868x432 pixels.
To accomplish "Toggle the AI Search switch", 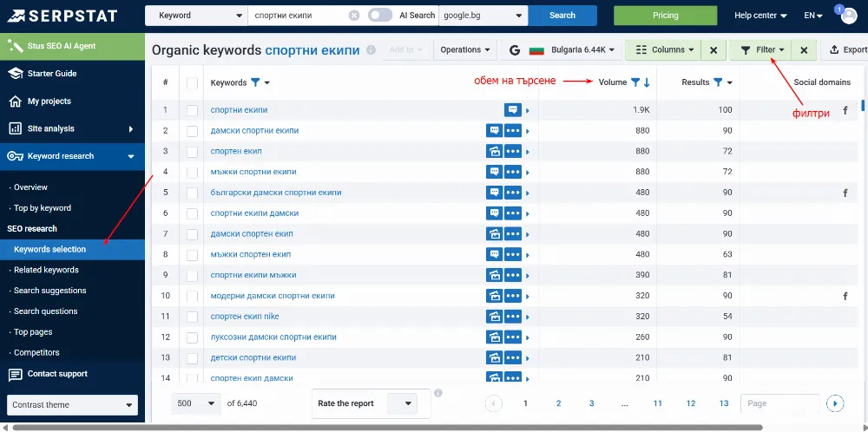I will pyautogui.click(x=380, y=16).
